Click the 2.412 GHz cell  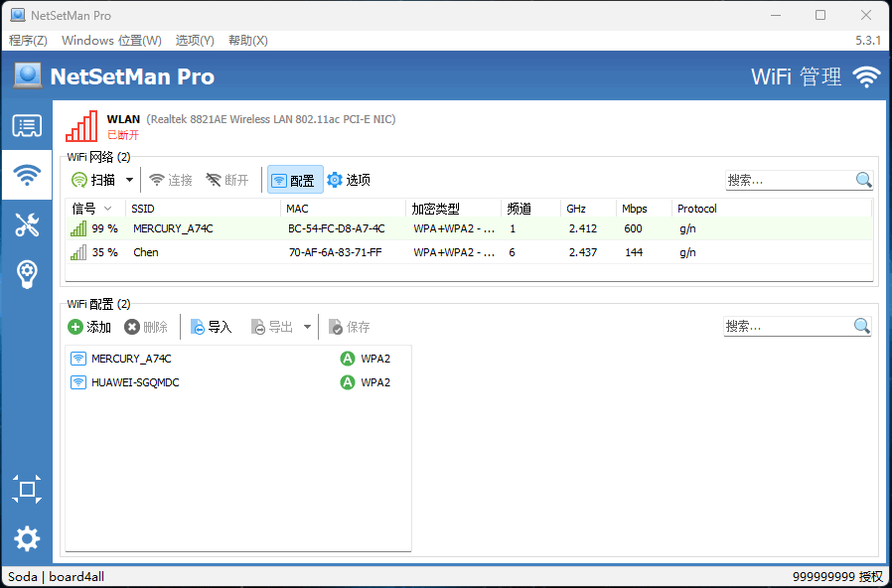point(582,228)
